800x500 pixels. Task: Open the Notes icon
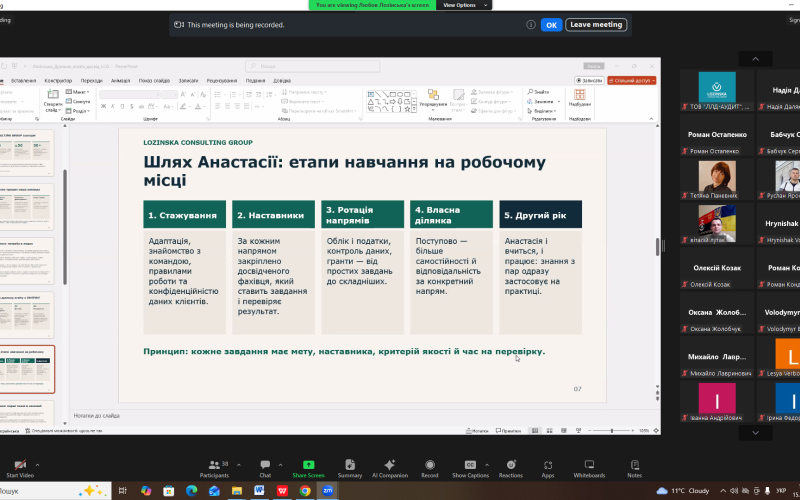[x=635, y=465]
